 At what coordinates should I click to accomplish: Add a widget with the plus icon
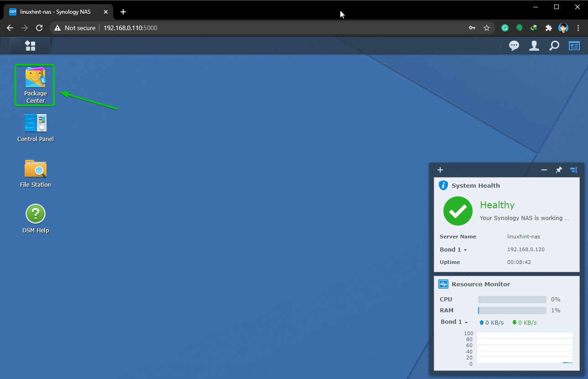pos(440,170)
